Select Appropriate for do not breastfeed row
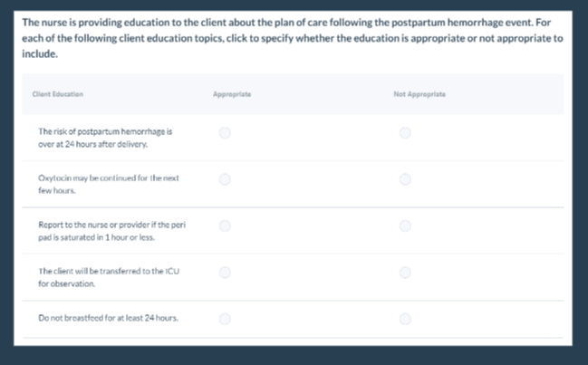The image size is (588, 365). 225,319
